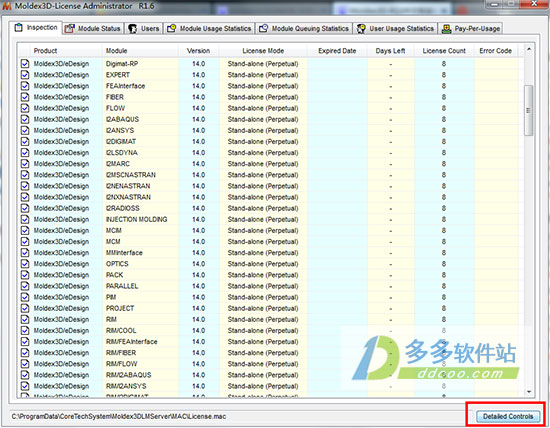The height and width of the screenshot is (428, 550).
Task: Click the License.mac file path field
Action: coord(241,416)
